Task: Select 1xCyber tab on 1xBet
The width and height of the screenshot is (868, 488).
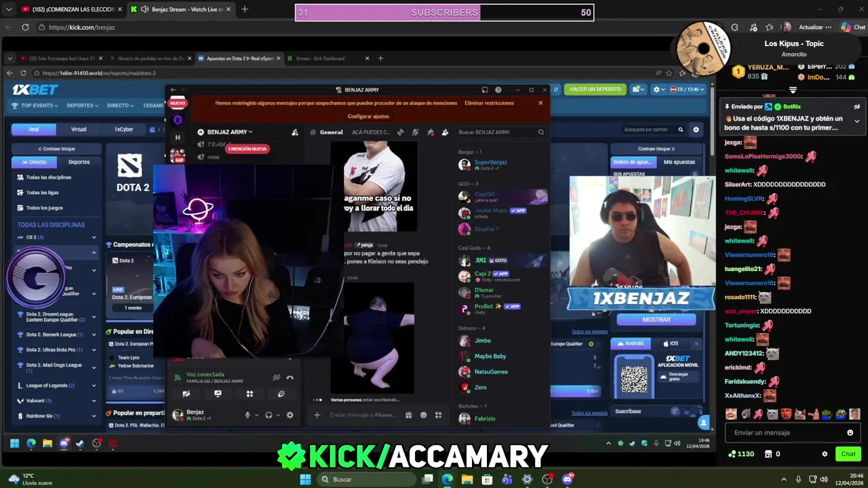Action: [x=123, y=129]
